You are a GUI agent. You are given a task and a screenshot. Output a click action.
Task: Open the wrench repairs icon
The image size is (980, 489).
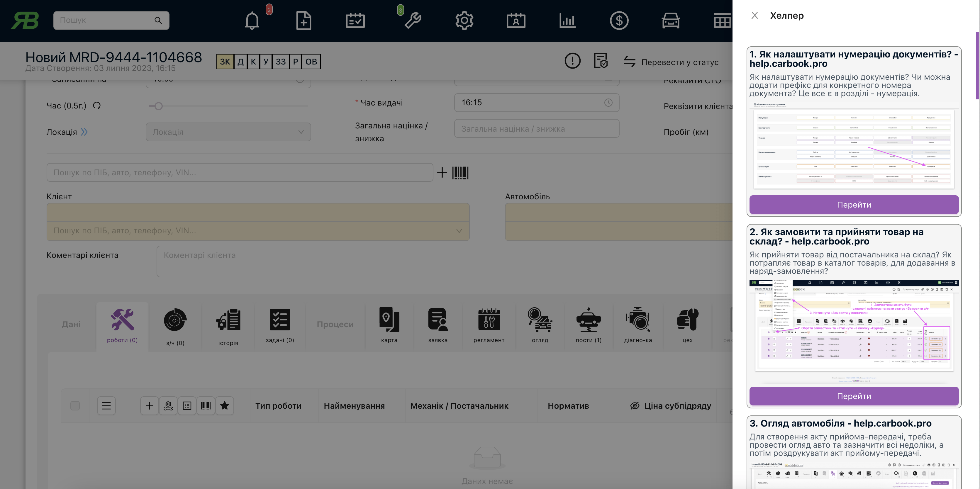tap(412, 21)
